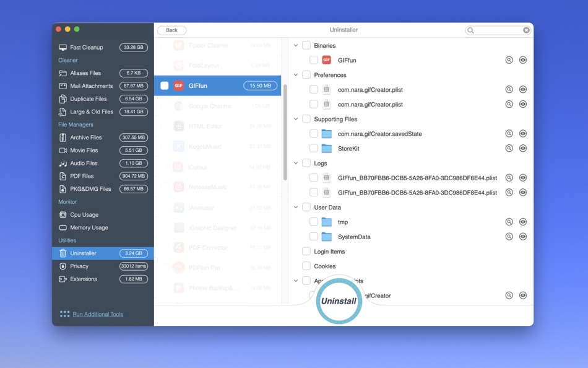Viewport: 588px width, 368px height.
Task: Click the clear search X icon
Action: (x=526, y=30)
